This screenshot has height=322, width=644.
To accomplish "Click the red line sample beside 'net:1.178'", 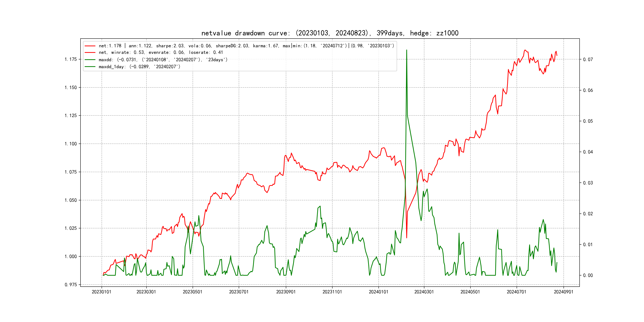I will pyautogui.click(x=90, y=46).
